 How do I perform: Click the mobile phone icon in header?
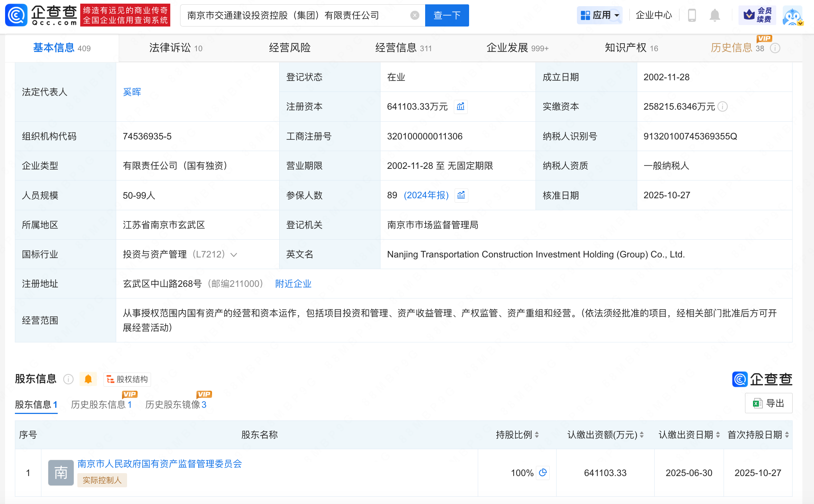[x=692, y=15]
